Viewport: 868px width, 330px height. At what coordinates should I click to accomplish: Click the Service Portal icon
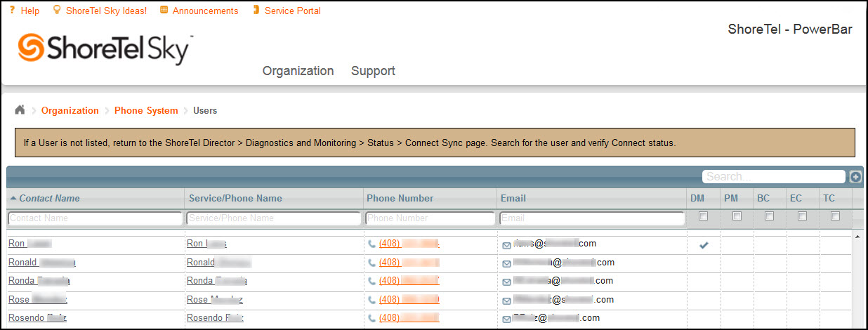point(256,10)
